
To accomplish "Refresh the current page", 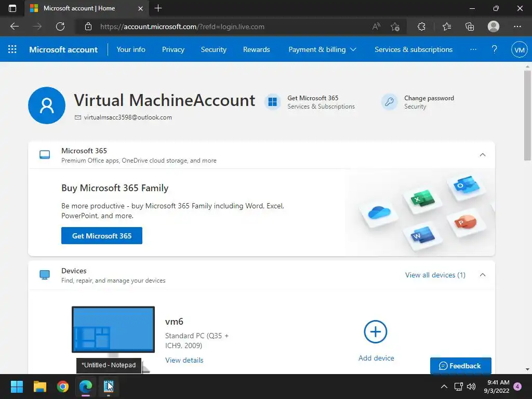I will (60, 26).
